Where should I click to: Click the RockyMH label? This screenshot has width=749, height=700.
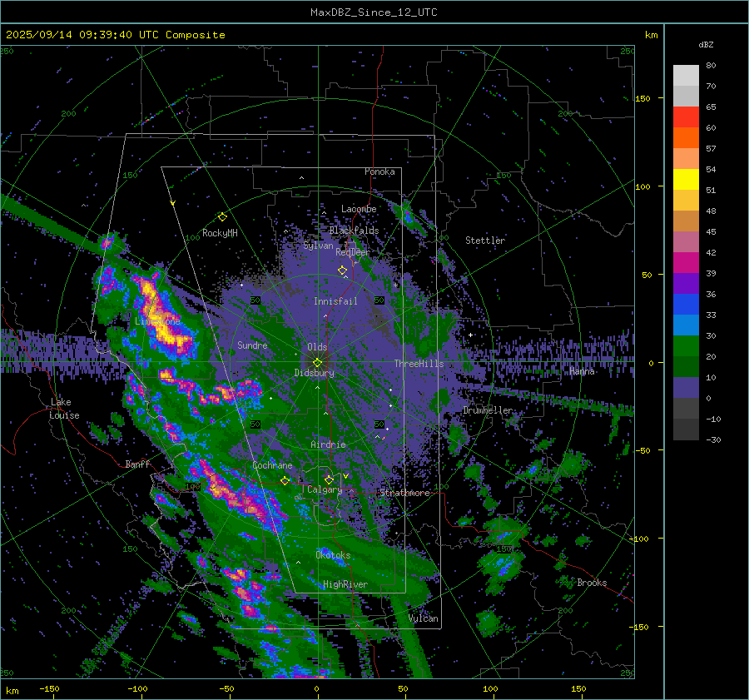pos(220,233)
